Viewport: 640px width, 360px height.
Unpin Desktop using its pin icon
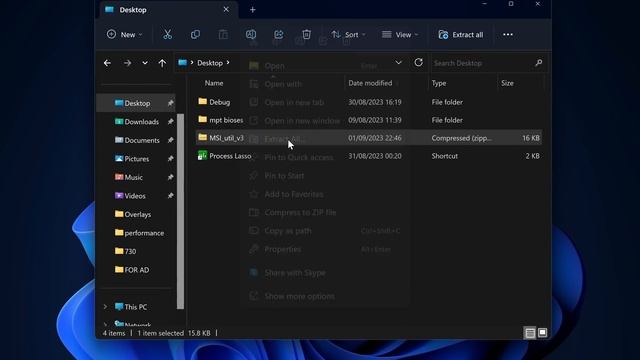click(170, 103)
